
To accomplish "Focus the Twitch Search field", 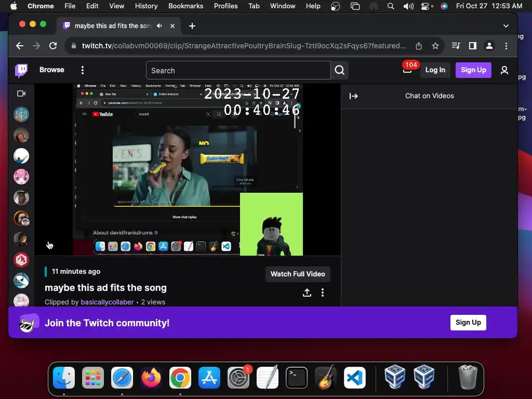I will click(238, 70).
